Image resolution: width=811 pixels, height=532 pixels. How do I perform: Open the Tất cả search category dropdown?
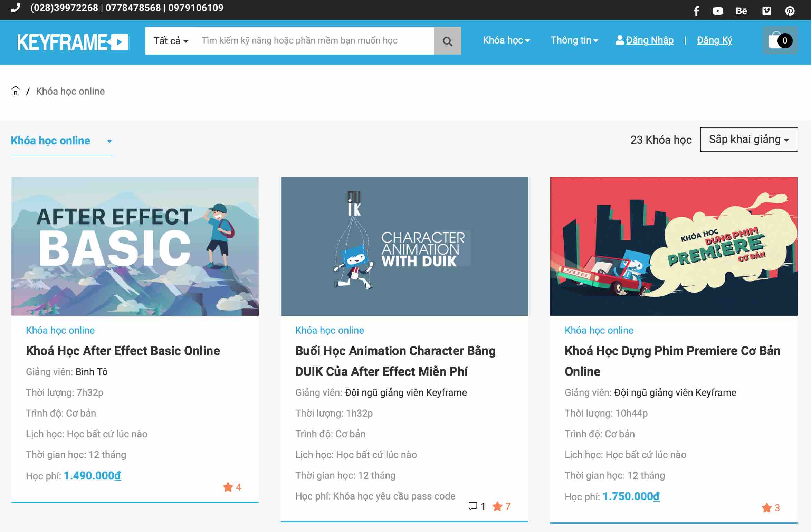[x=171, y=41]
